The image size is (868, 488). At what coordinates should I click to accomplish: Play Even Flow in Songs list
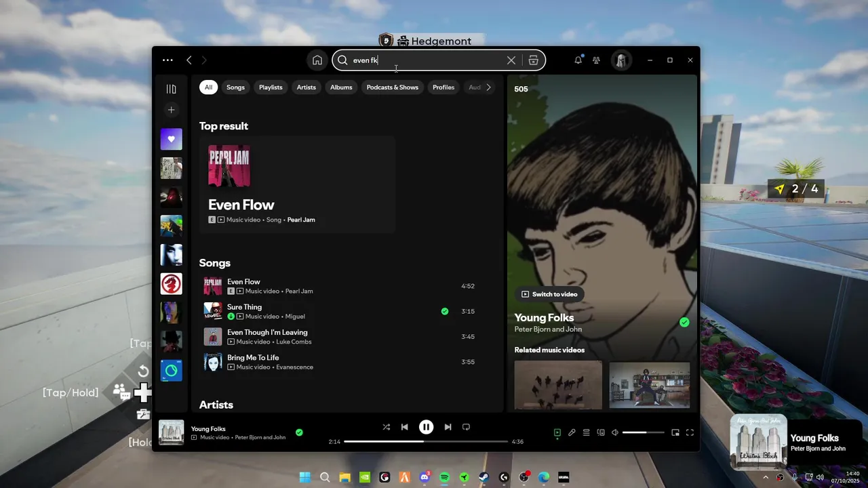(x=339, y=286)
